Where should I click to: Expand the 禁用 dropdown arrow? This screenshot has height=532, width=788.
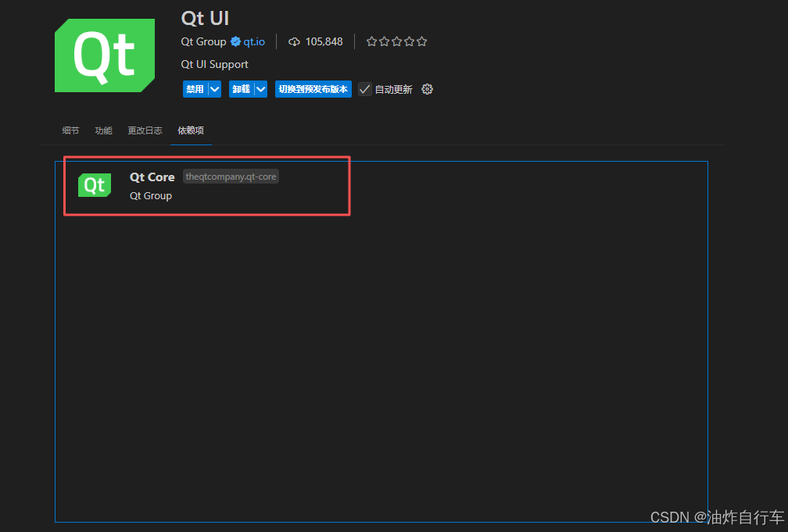click(214, 89)
